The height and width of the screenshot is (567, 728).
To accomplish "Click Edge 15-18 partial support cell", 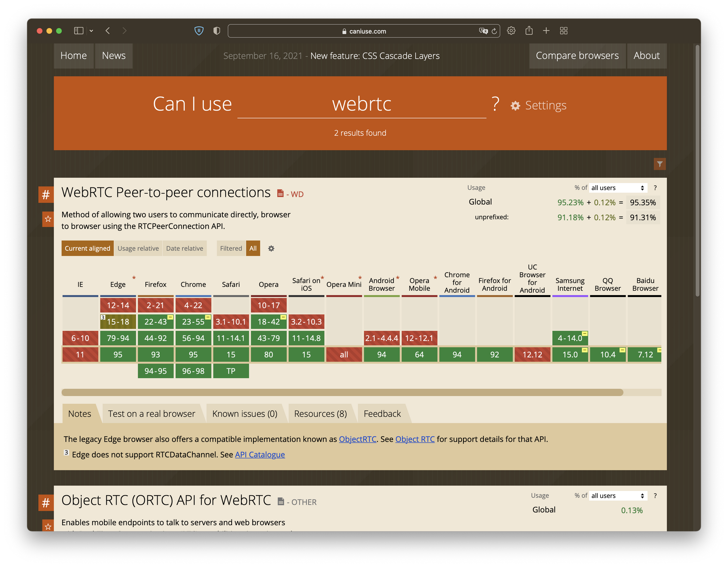I will coord(118,322).
